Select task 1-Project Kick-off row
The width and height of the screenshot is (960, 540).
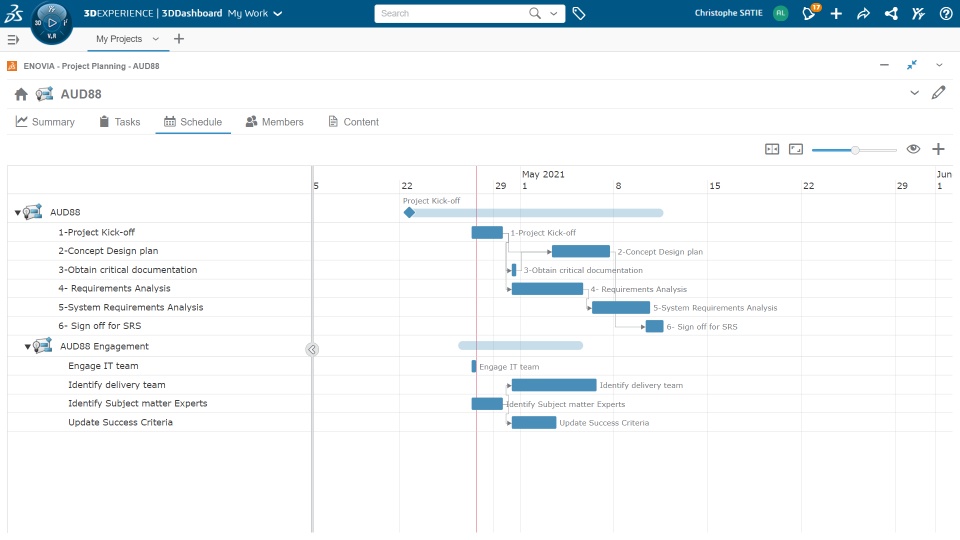(x=159, y=232)
